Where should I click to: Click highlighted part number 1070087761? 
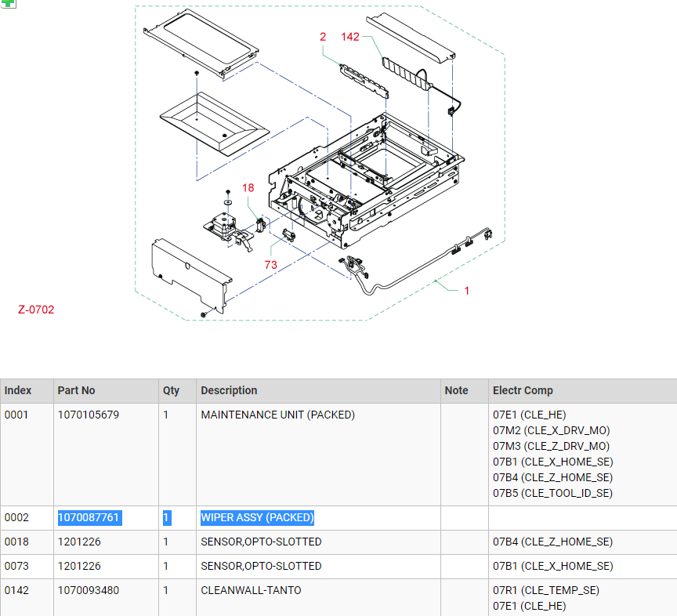click(90, 518)
